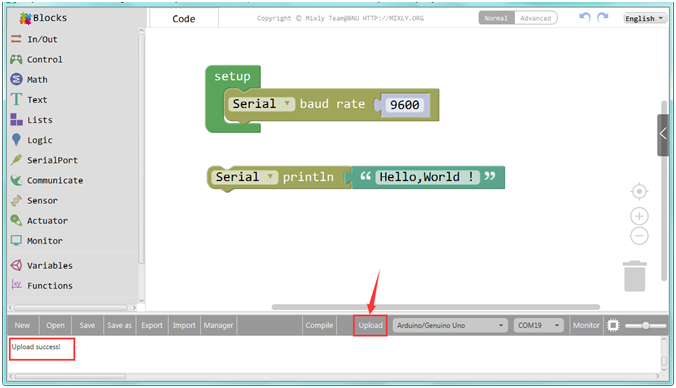
Task: Open the Logic blocks category
Action: (31, 140)
